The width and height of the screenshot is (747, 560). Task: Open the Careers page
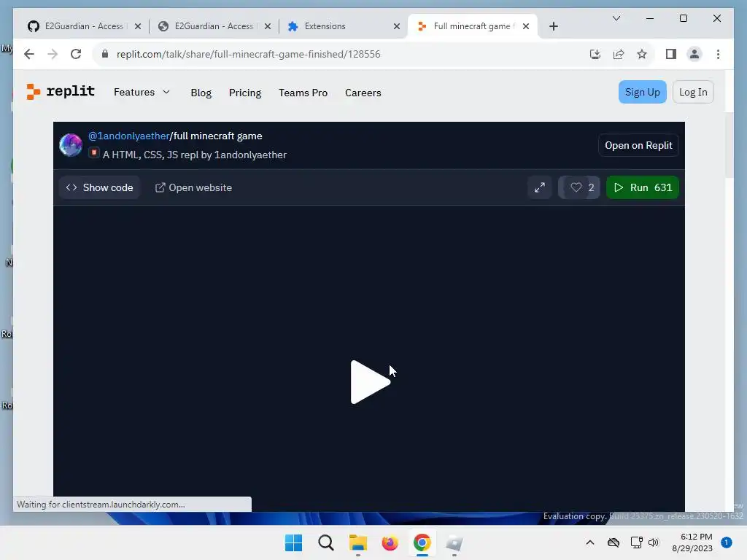pyautogui.click(x=363, y=93)
